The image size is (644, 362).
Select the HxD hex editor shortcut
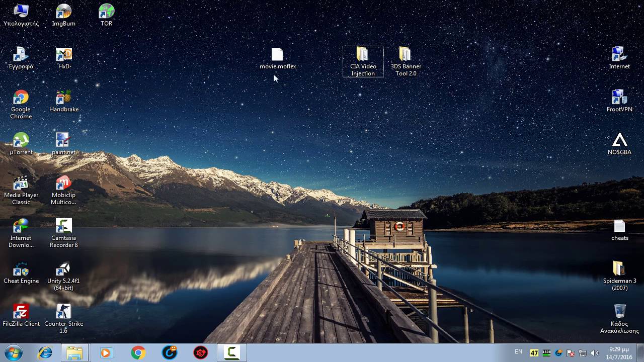64,58
